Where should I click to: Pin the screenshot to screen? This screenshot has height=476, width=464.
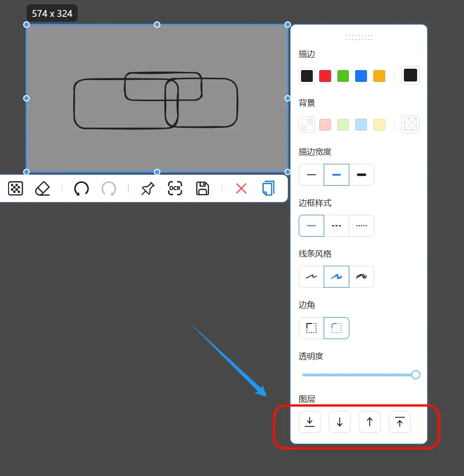click(148, 188)
